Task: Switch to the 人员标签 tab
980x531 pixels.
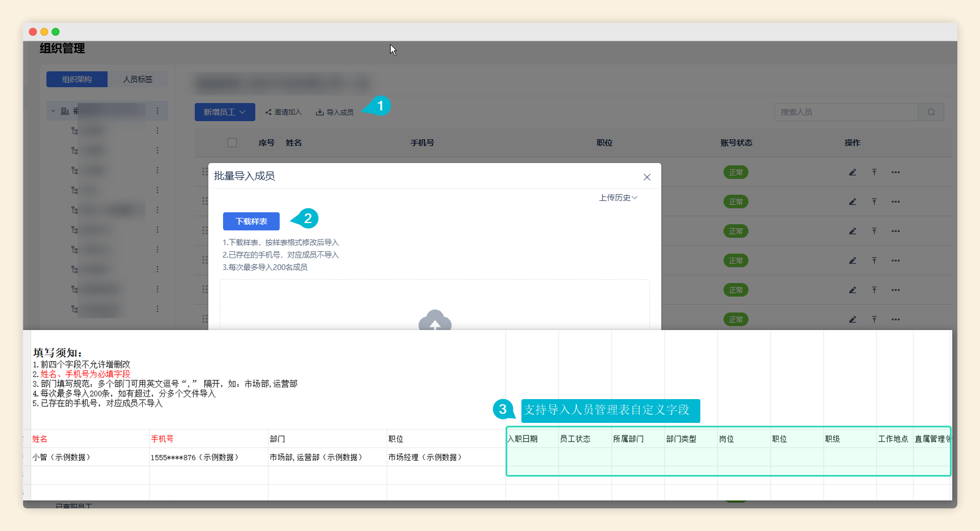Action: tap(138, 79)
